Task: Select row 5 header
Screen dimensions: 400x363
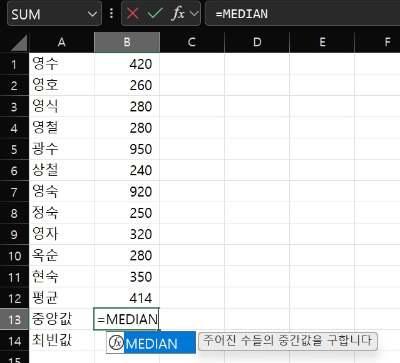Action: point(14,149)
